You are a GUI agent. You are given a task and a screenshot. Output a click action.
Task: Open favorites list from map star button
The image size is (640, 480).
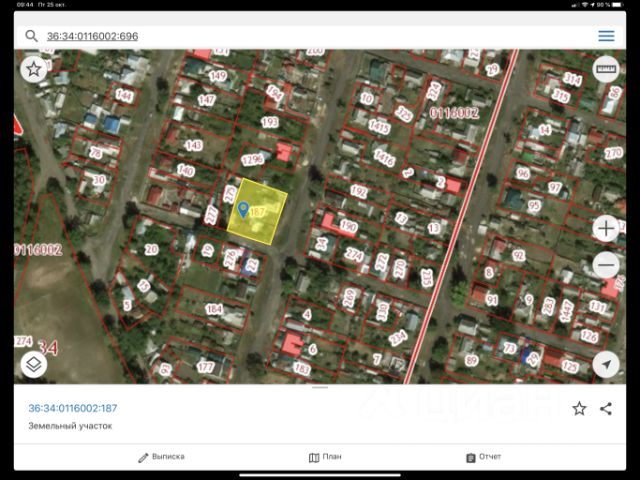coord(34,69)
